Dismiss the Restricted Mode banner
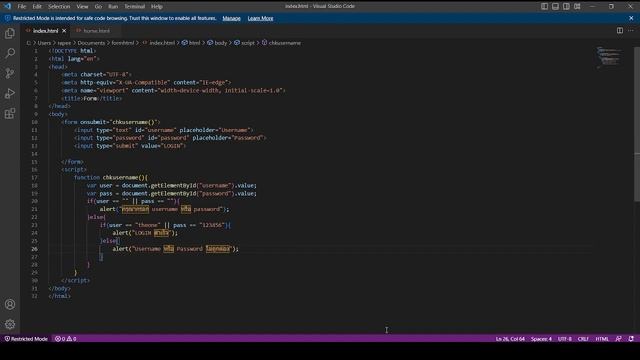This screenshot has width=640, height=360. pyautogui.click(x=631, y=18)
